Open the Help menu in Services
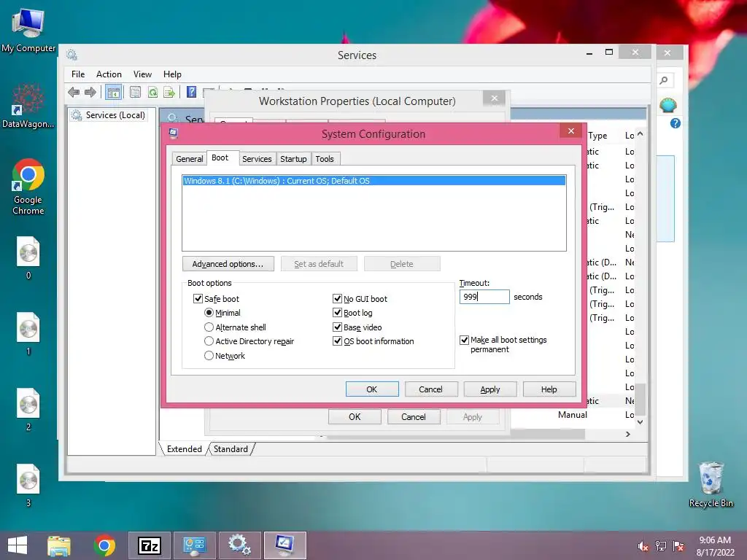The height and width of the screenshot is (560, 747). 172,74
